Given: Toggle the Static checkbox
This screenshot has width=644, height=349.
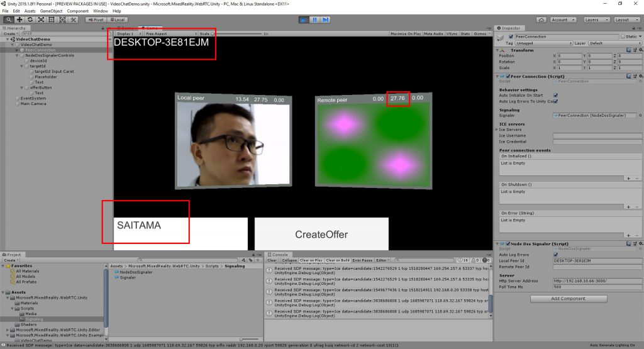Looking at the screenshot, I should tap(623, 36).
